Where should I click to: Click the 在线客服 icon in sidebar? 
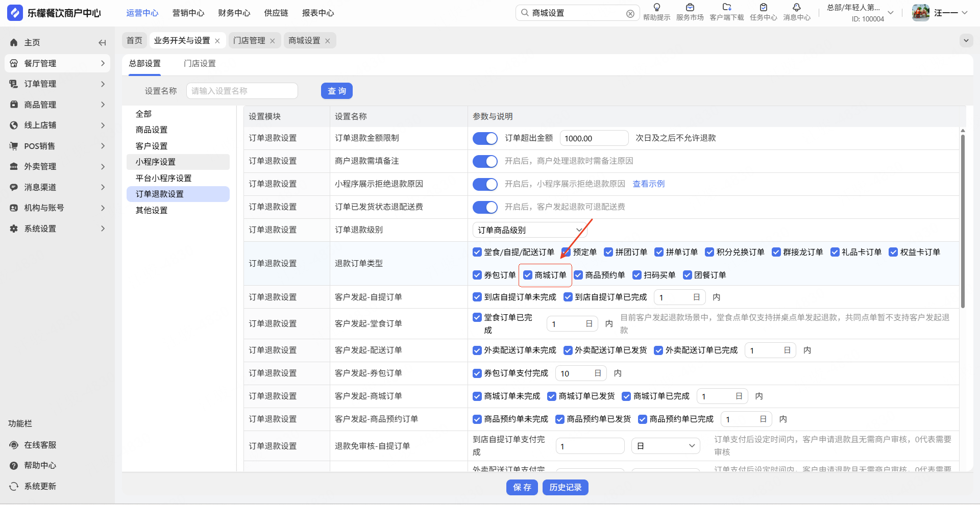pos(14,445)
